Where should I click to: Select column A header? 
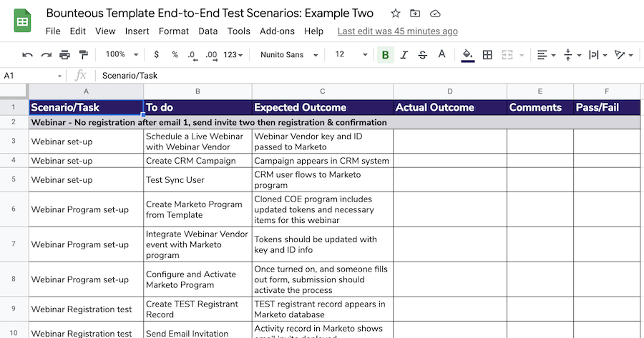(86, 91)
